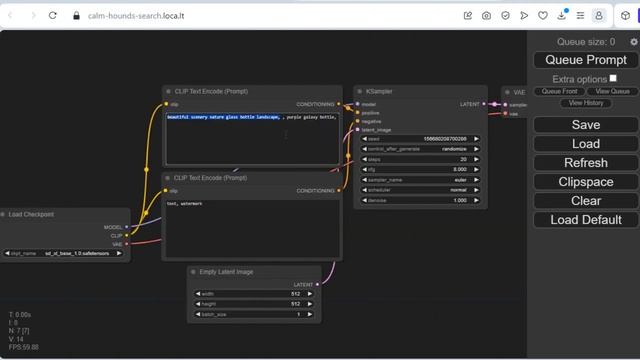Reload the page with the browser refresh icon
Image resolution: width=640 pixels, height=360 pixels.
coord(53,16)
